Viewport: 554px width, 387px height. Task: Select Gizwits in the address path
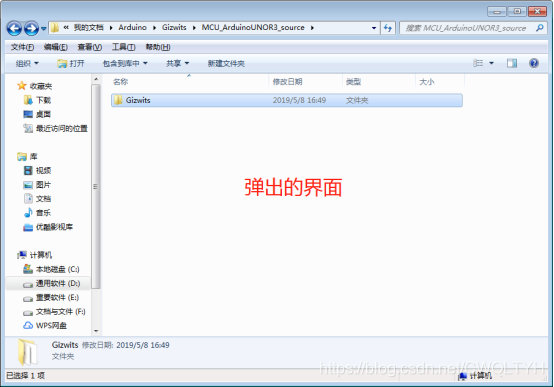click(x=174, y=28)
